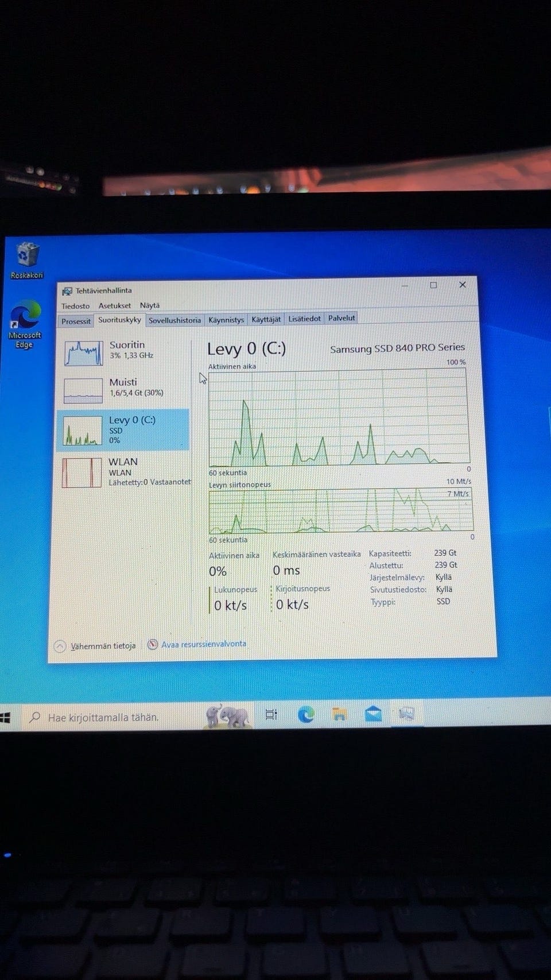Open the Roskakori recycle bin icon
Viewport: 551px width, 980px height.
point(27,259)
